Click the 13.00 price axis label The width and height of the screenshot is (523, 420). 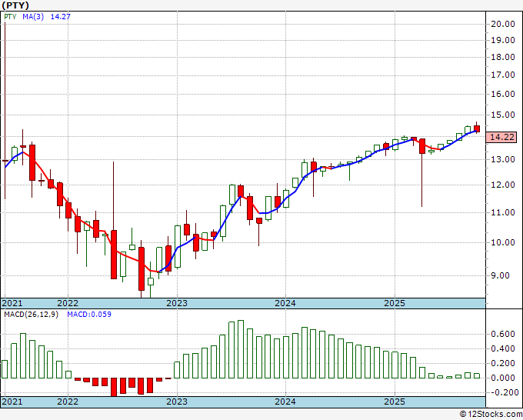[503, 159]
